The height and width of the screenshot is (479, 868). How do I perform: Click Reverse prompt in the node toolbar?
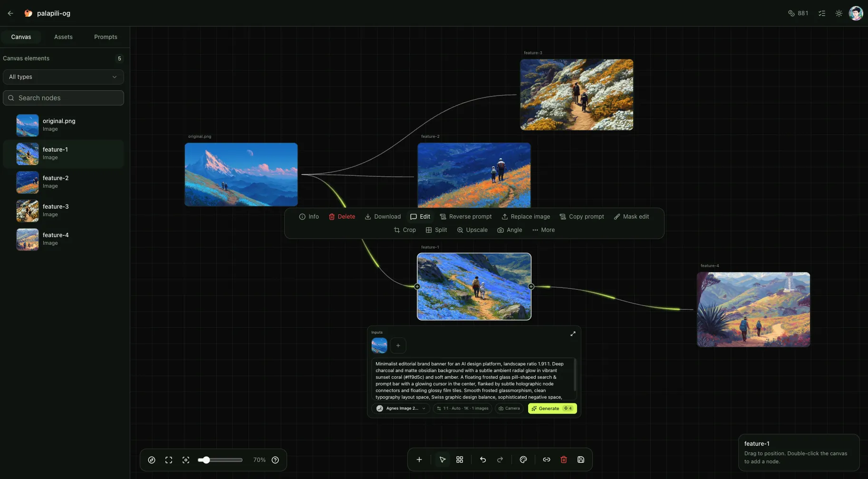466,217
